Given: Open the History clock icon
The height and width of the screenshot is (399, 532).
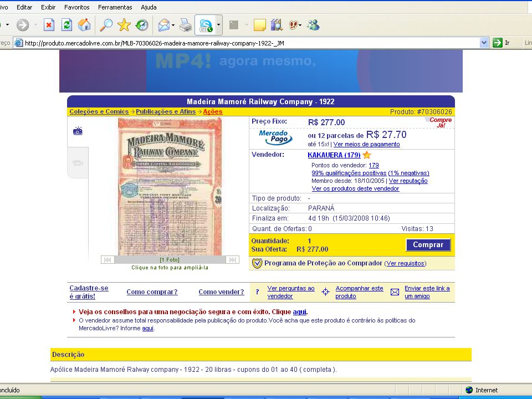Looking at the screenshot, I should tap(142, 25).
